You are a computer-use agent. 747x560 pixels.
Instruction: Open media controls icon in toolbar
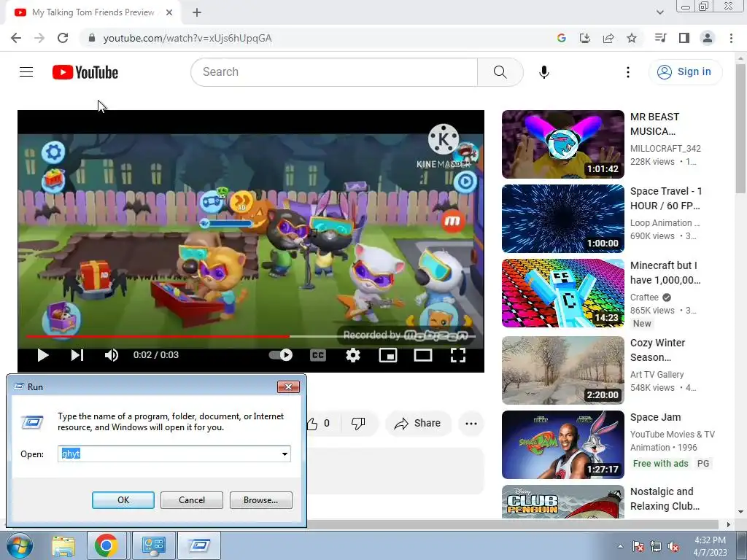(x=660, y=38)
